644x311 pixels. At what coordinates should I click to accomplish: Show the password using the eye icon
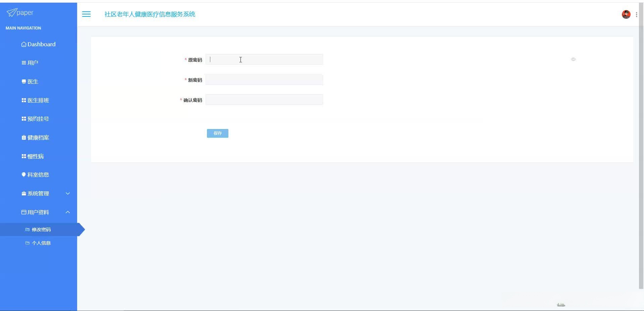point(573,59)
